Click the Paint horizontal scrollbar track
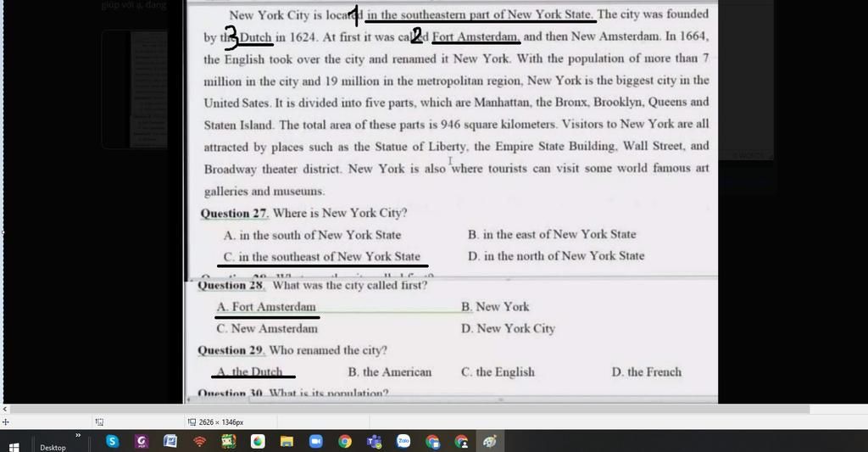 409,409
